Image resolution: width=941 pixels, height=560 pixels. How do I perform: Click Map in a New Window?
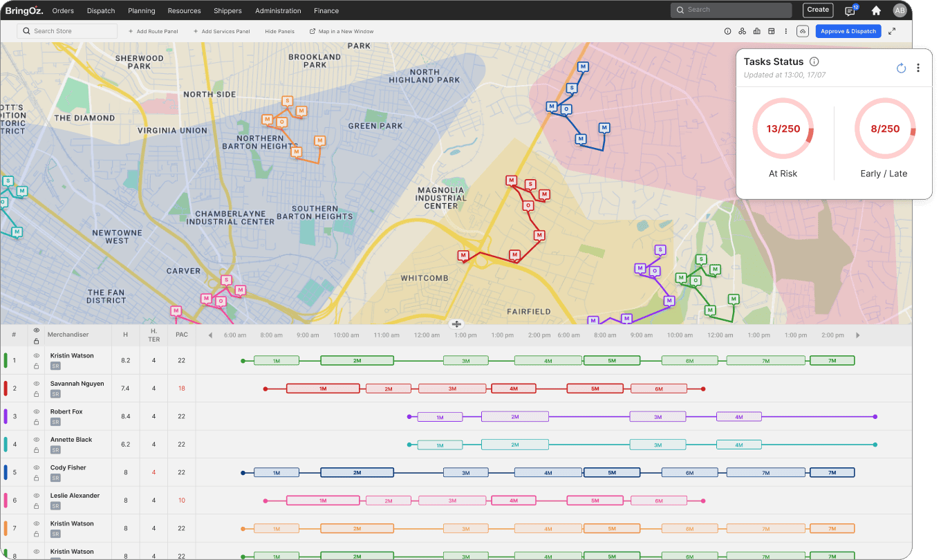point(342,31)
